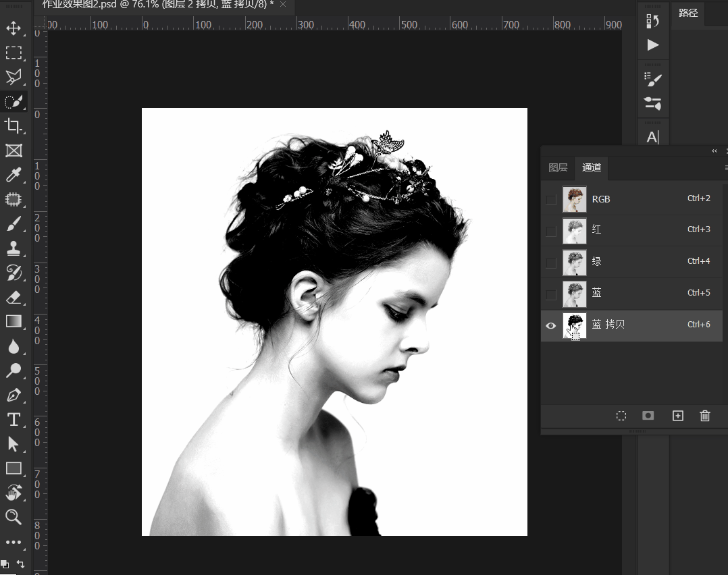Open the 路径 panel tab
This screenshot has width=728, height=575.
688,13
